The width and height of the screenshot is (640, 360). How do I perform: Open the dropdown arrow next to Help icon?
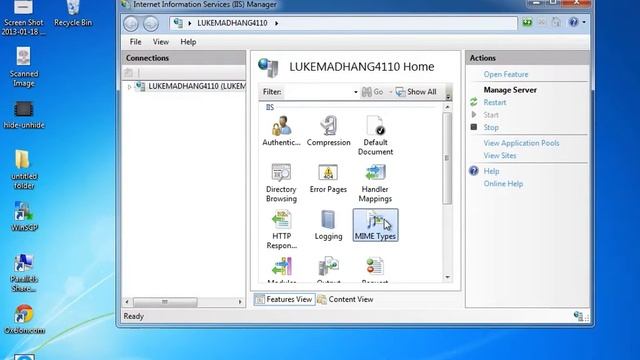tap(584, 22)
